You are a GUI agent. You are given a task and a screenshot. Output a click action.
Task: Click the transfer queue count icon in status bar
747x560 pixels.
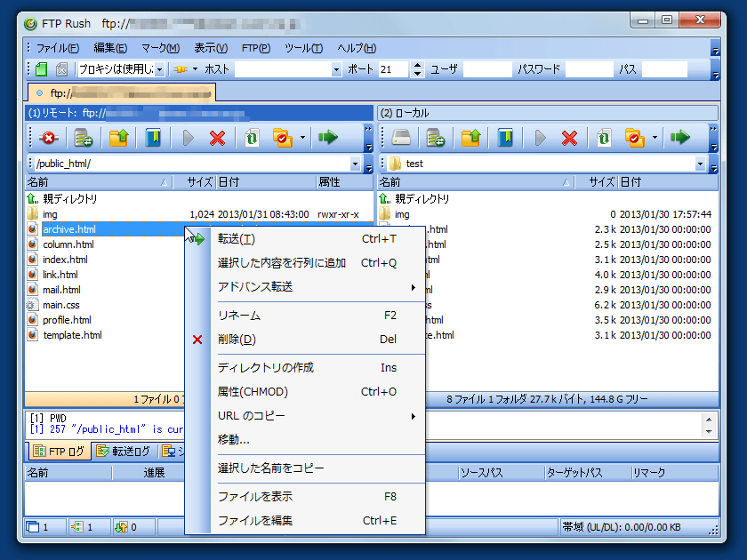tap(121, 527)
